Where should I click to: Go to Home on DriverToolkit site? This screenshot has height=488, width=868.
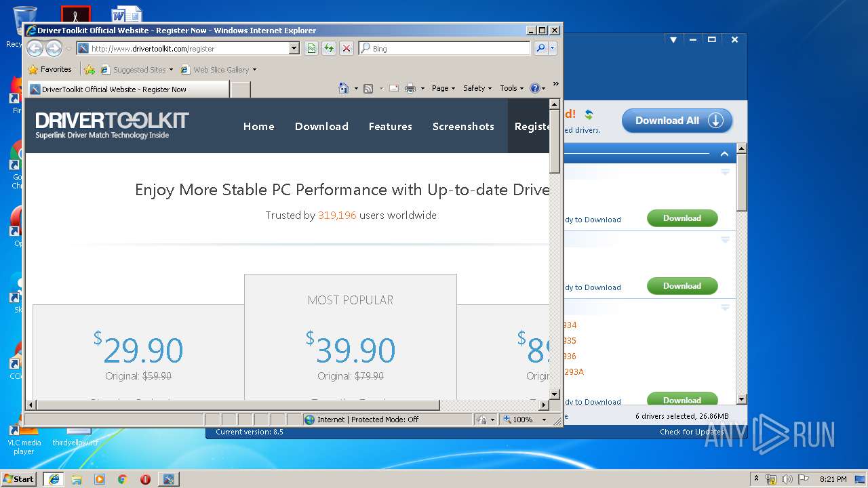(x=259, y=126)
